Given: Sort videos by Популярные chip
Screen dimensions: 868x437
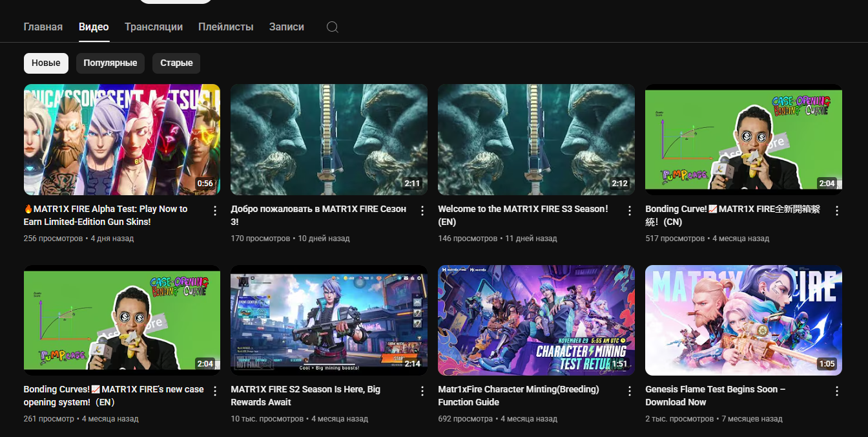Looking at the screenshot, I should (x=110, y=63).
